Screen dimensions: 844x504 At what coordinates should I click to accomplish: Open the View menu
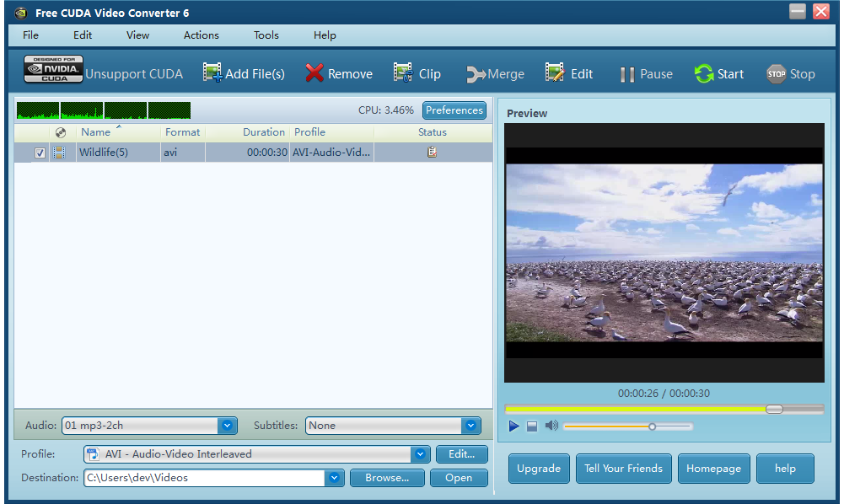pos(137,35)
